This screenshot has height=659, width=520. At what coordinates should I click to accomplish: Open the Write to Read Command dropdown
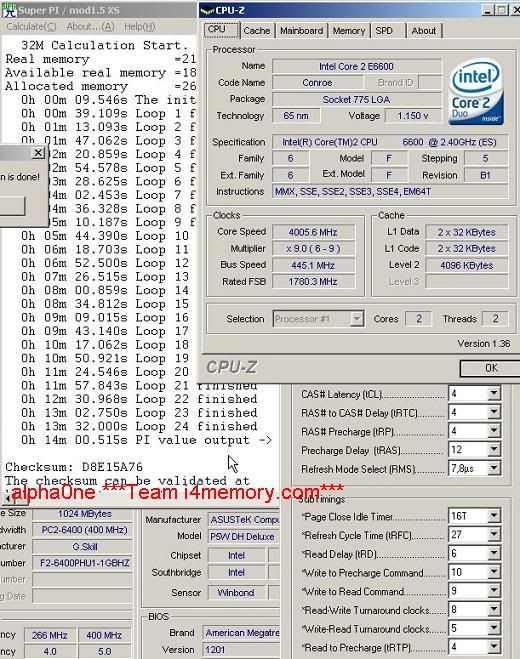click(494, 590)
